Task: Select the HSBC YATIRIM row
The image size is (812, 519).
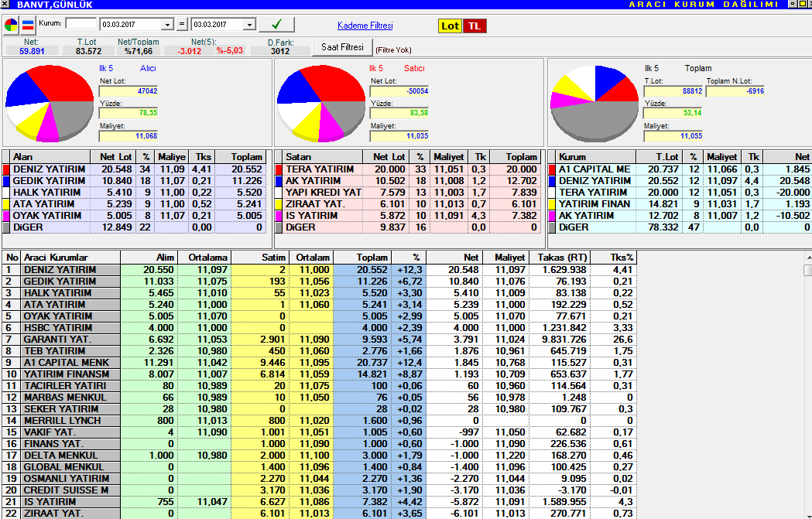Action: click(x=320, y=328)
